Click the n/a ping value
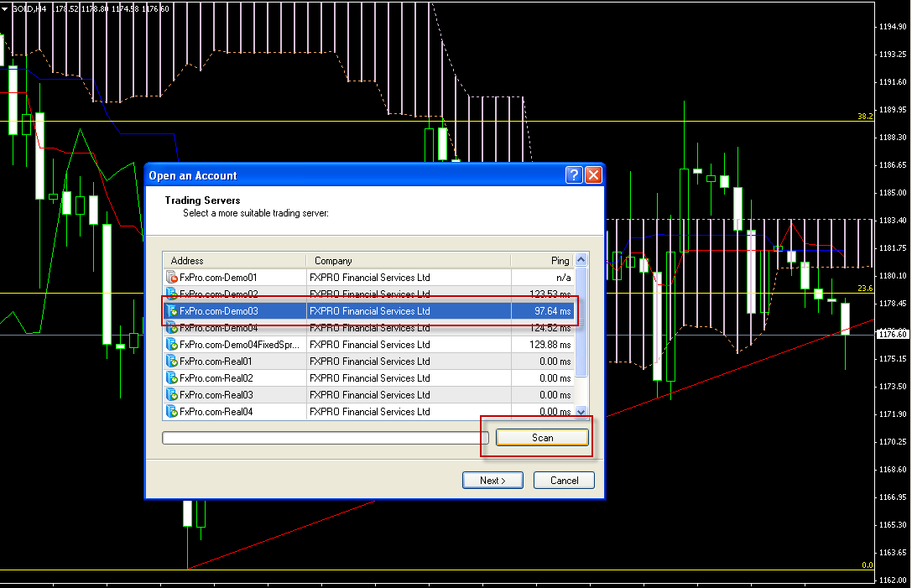The image size is (912, 588). [x=564, y=278]
